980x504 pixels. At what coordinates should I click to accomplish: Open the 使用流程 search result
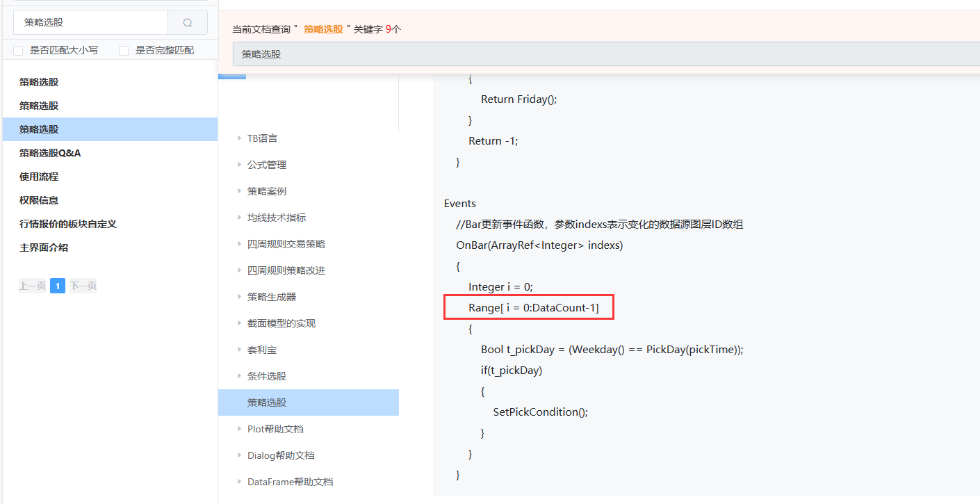point(39,177)
